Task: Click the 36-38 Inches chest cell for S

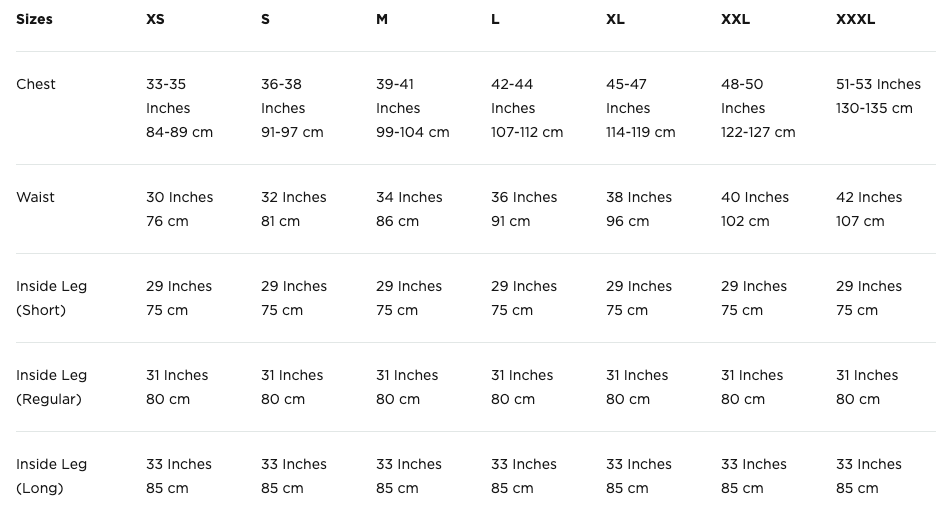Action: (x=292, y=108)
